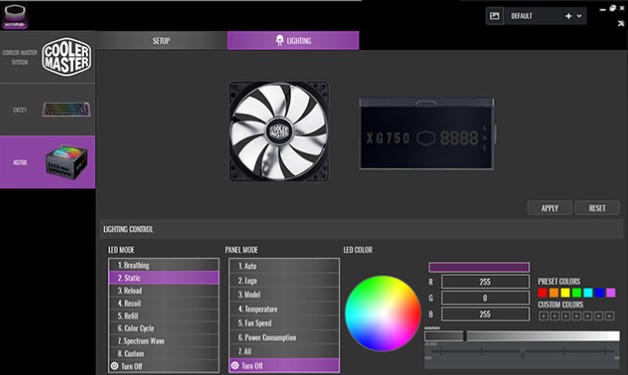The image size is (628, 375).
Task: Select Static LED mode
Action: coord(164,278)
